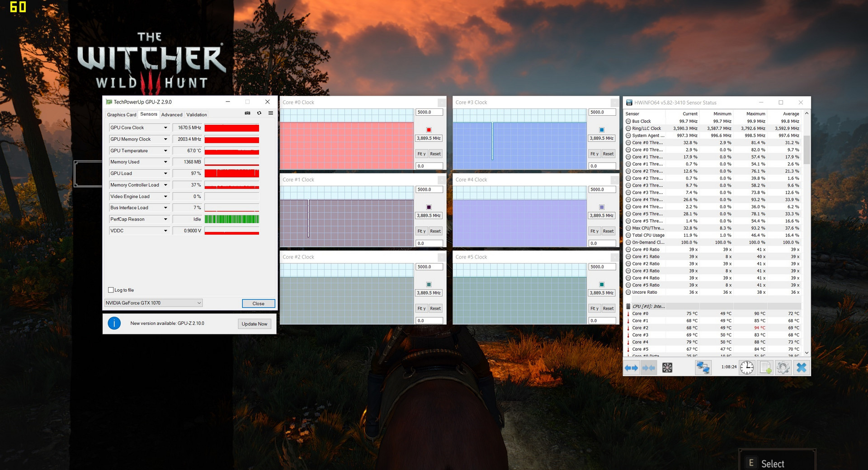Click the color swatch of Core #2 Clock
The height and width of the screenshot is (470, 868).
pos(429,284)
